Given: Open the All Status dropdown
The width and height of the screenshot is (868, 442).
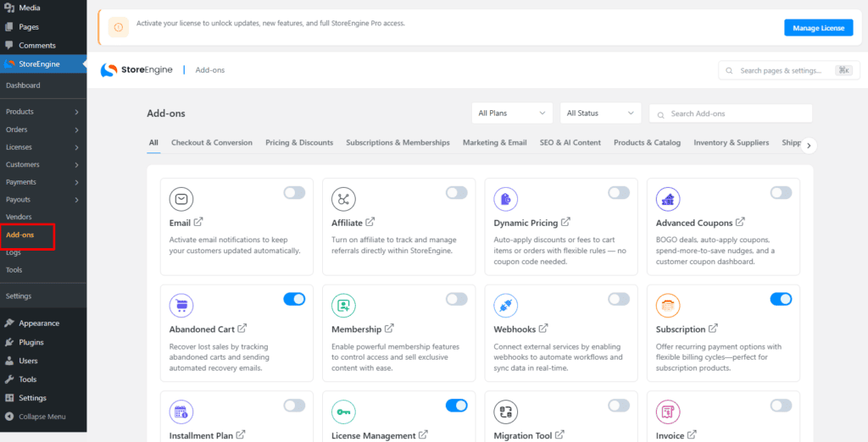Looking at the screenshot, I should 601,113.
